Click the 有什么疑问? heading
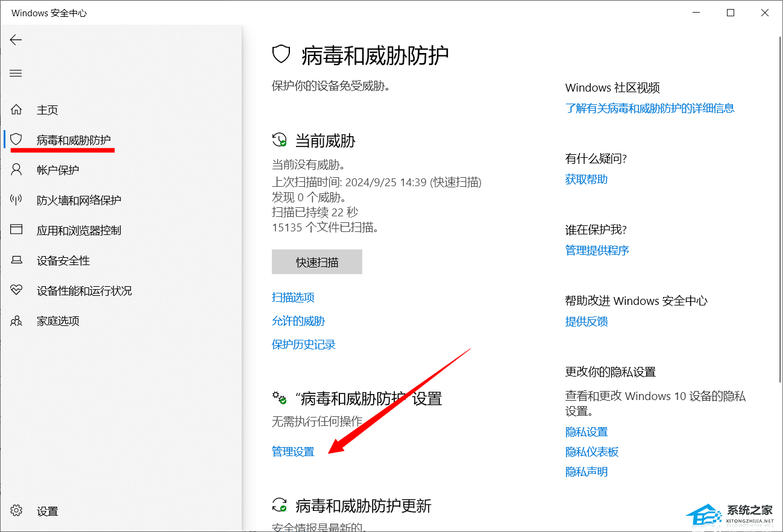The image size is (783, 532). click(x=596, y=158)
